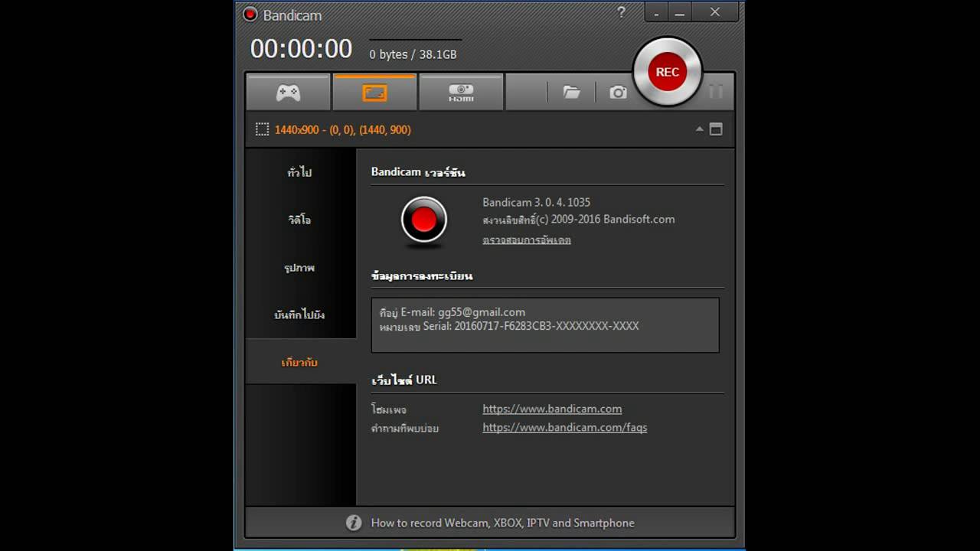Capture a screenshot with camera icon

pos(618,93)
